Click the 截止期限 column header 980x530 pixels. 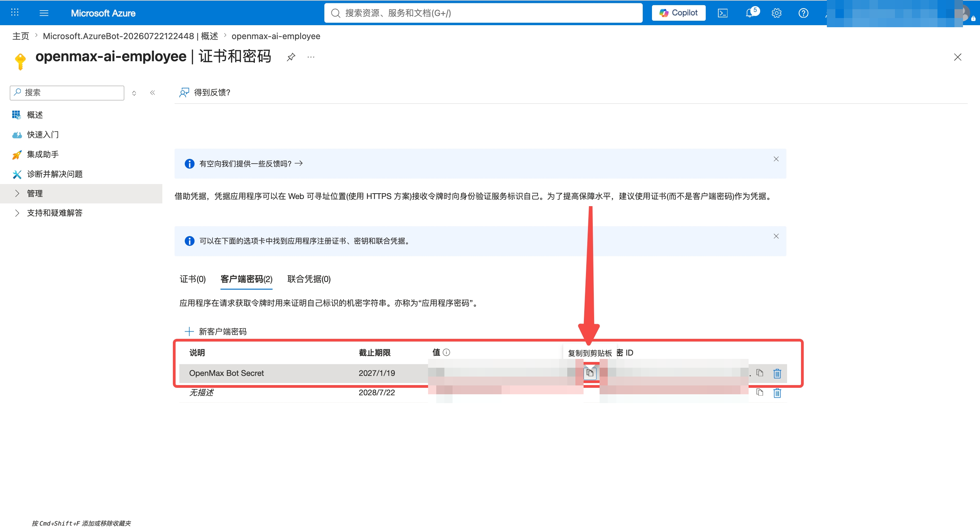[375, 352]
